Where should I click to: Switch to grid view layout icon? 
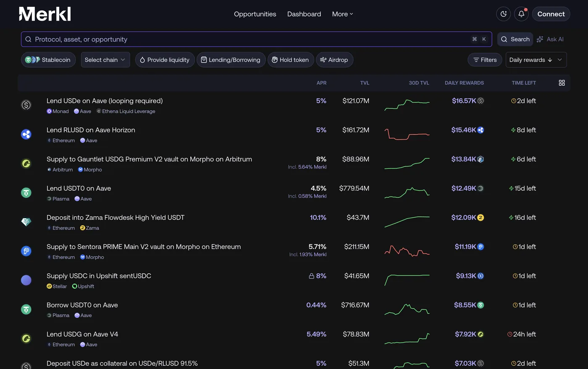[x=562, y=83]
